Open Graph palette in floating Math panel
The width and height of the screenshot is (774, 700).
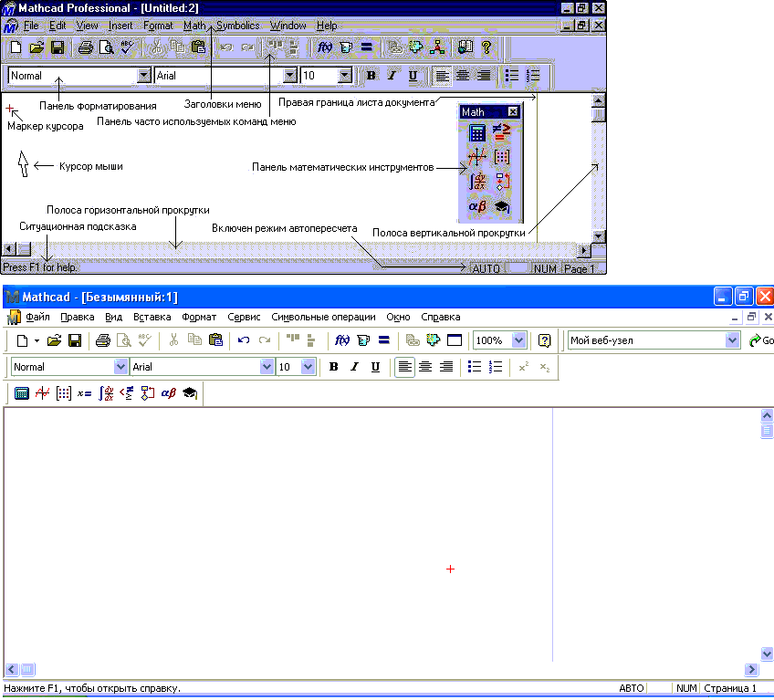tap(476, 157)
